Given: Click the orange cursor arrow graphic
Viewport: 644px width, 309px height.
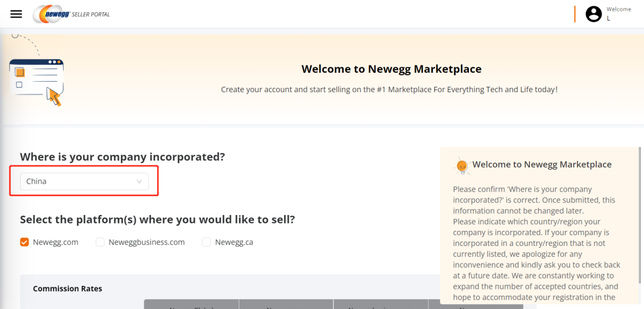Looking at the screenshot, I should coord(55,97).
